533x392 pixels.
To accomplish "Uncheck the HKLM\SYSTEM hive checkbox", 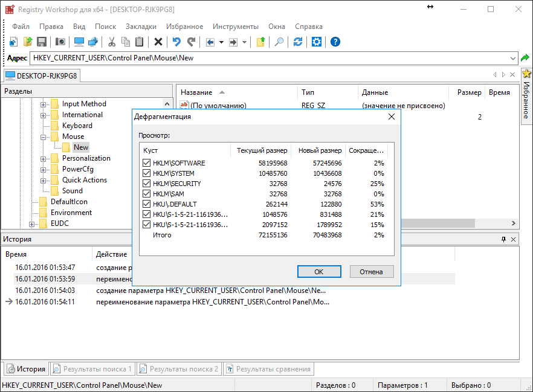I will coord(146,173).
